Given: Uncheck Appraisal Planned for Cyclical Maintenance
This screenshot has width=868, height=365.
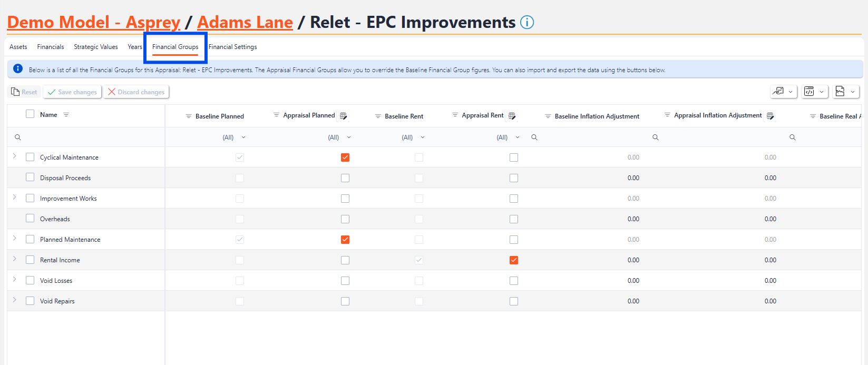Looking at the screenshot, I should pos(345,157).
